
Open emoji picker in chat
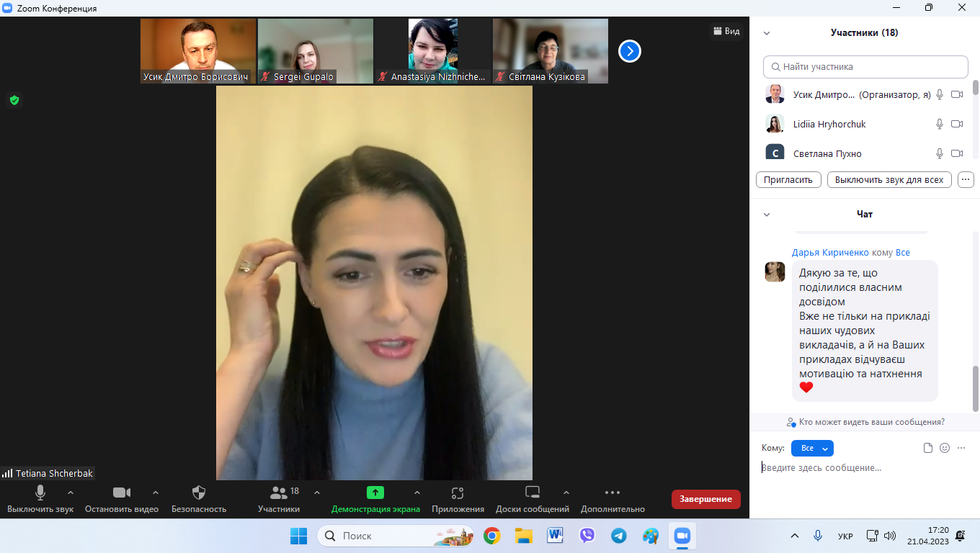click(x=945, y=448)
